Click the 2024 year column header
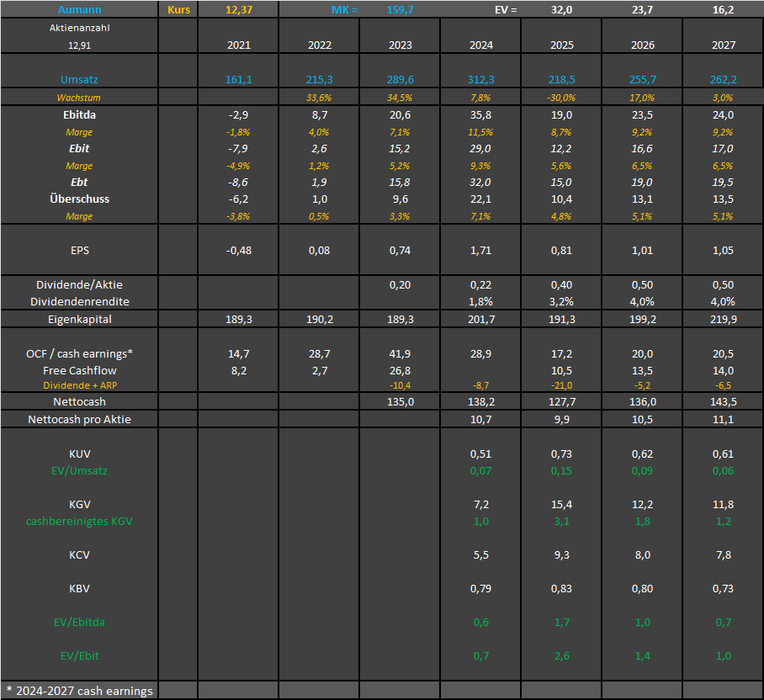The height and width of the screenshot is (700, 764). [480, 45]
